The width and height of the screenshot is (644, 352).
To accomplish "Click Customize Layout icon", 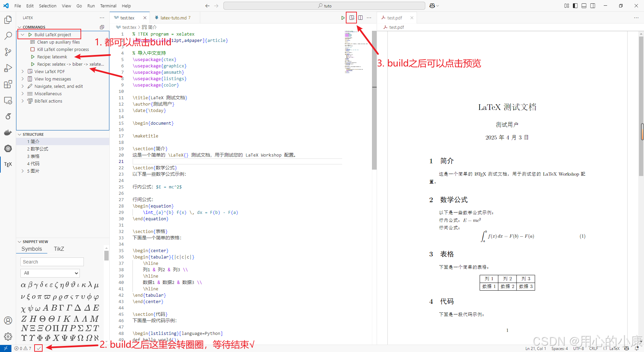I will pyautogui.click(x=567, y=6).
